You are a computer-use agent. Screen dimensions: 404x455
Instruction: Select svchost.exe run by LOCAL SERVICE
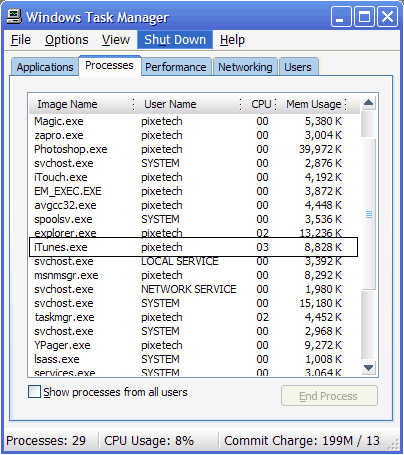tap(193, 262)
